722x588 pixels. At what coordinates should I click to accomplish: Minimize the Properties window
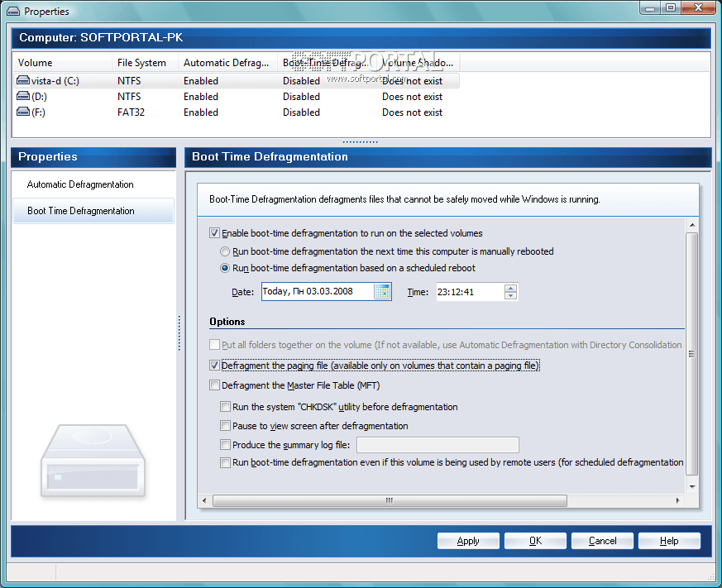(650, 7)
